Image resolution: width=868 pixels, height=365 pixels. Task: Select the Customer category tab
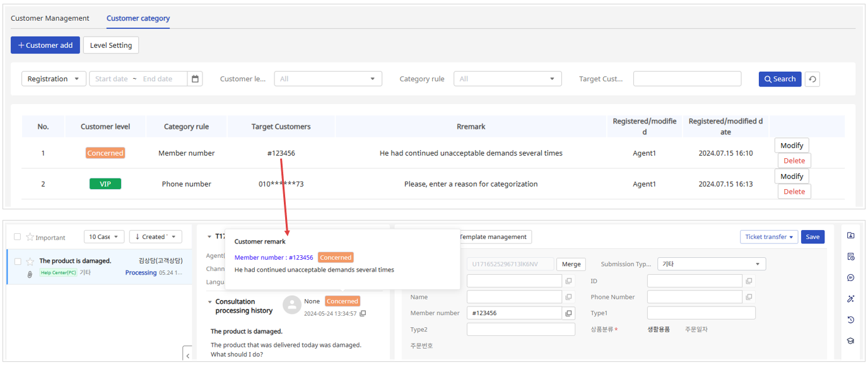tap(138, 18)
